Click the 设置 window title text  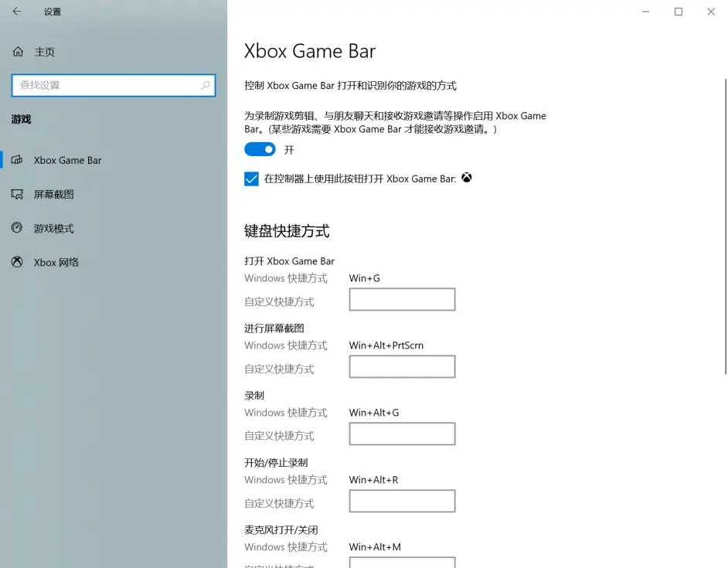pos(53,12)
